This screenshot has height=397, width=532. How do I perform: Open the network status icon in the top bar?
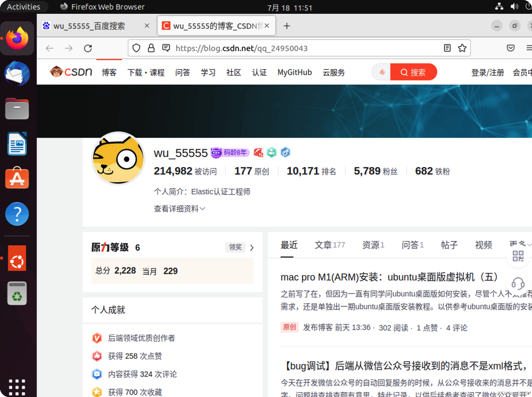coord(499,6)
